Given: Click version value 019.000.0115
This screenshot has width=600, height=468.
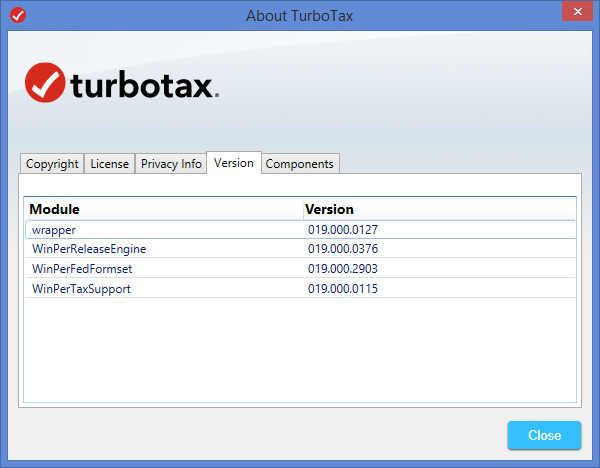Looking at the screenshot, I should pos(343,289).
